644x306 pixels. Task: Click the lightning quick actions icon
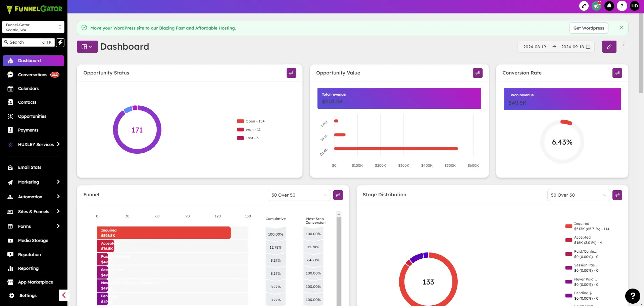[x=60, y=42]
